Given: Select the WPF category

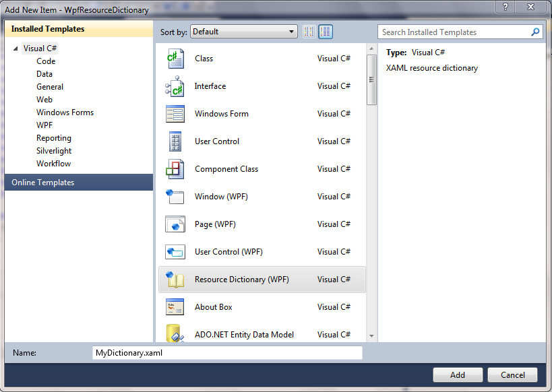Looking at the screenshot, I should point(44,125).
